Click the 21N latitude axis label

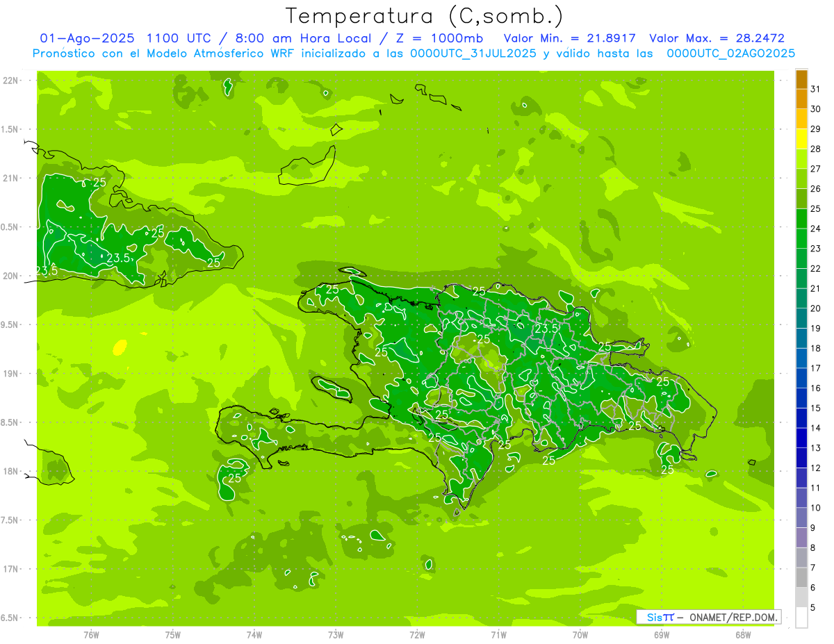[x=10, y=179]
